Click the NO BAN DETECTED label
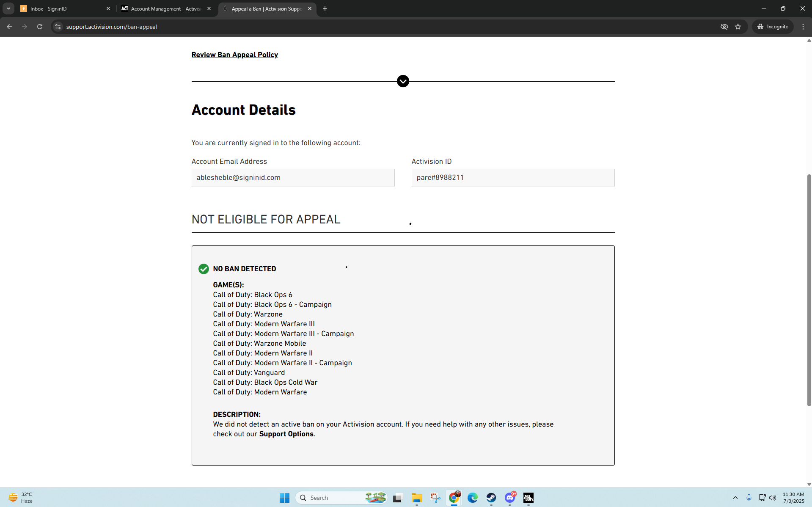This screenshot has width=812, height=507. click(x=245, y=269)
